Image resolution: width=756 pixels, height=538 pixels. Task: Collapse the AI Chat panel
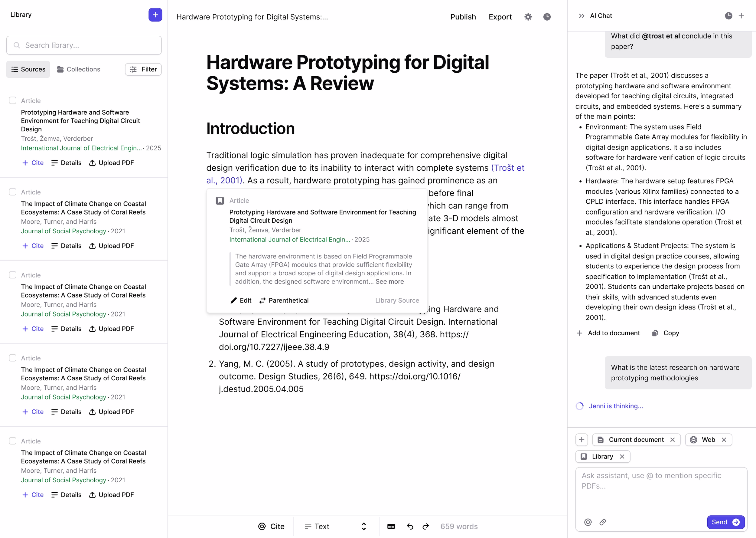(581, 16)
